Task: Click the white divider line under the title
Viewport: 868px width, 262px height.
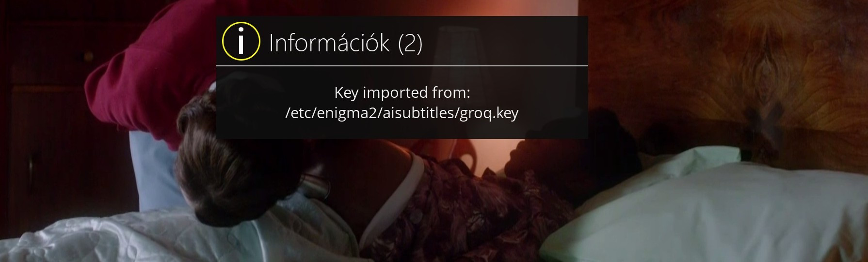Action: [402, 65]
